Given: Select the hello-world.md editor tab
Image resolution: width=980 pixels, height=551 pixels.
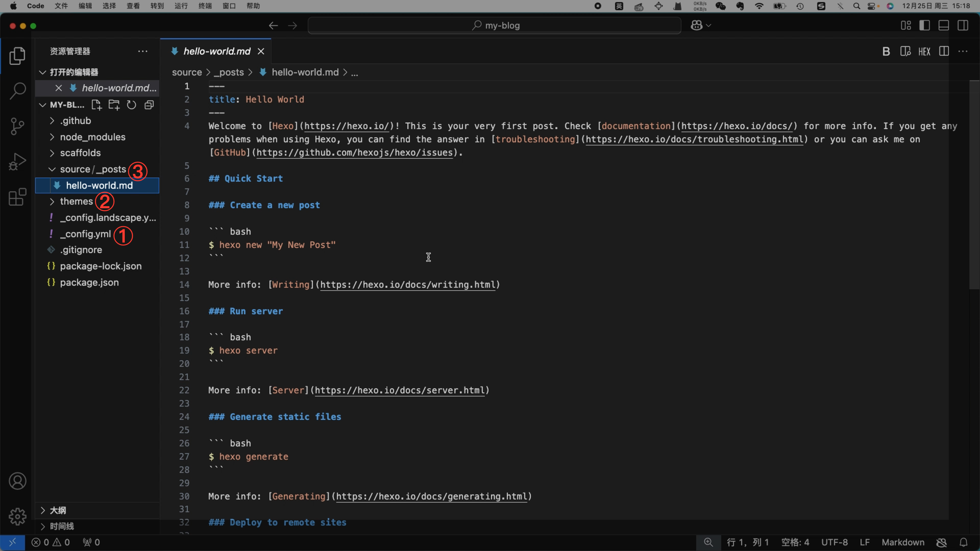Looking at the screenshot, I should click(x=216, y=51).
